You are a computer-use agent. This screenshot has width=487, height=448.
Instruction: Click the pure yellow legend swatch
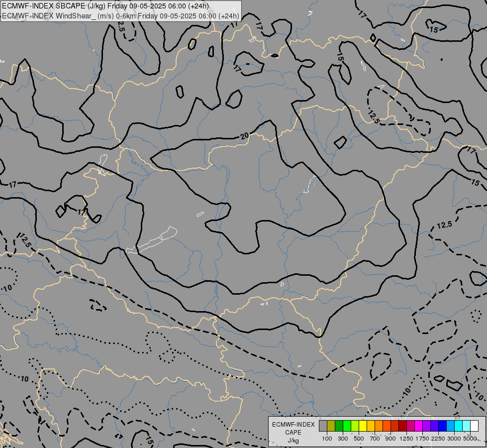363,426
